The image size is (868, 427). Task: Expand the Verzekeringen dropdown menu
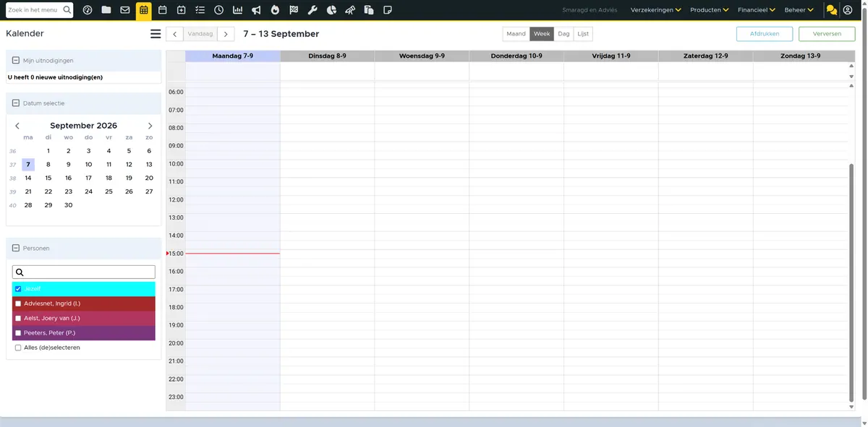coord(655,10)
